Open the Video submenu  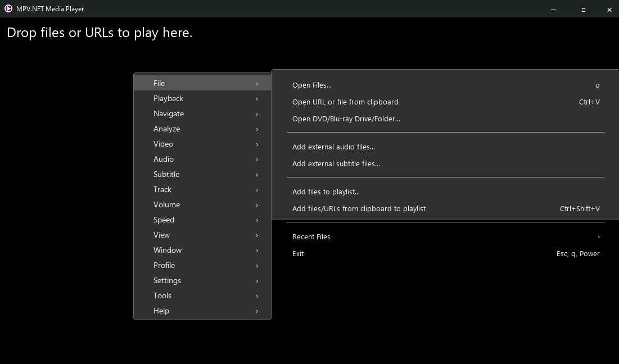point(202,144)
